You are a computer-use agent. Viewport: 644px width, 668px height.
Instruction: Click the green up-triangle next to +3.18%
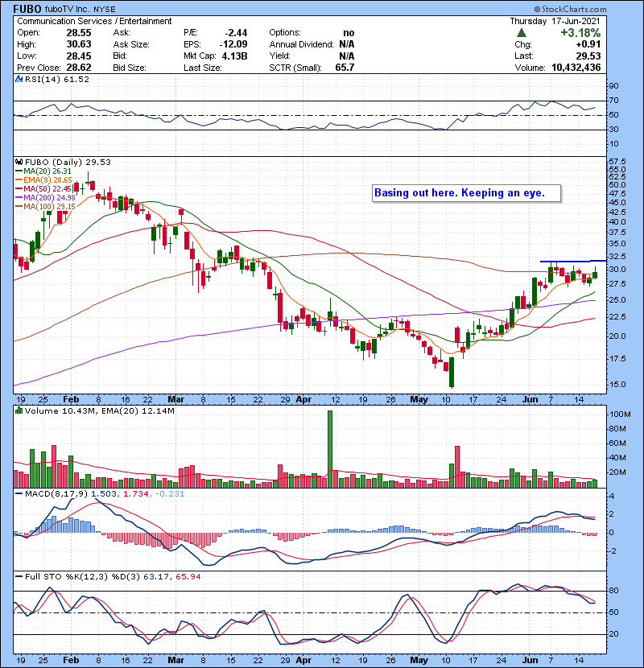pos(522,33)
